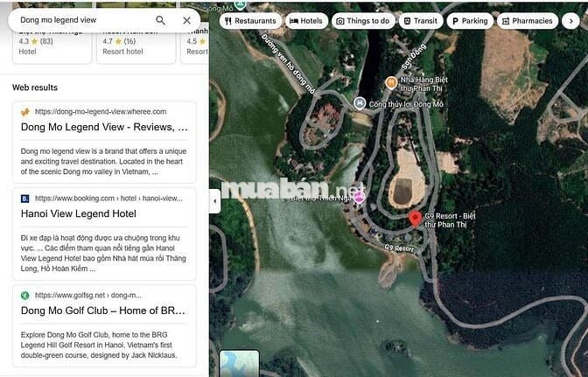Open Hanoi View Legend Hotel result

click(79, 214)
